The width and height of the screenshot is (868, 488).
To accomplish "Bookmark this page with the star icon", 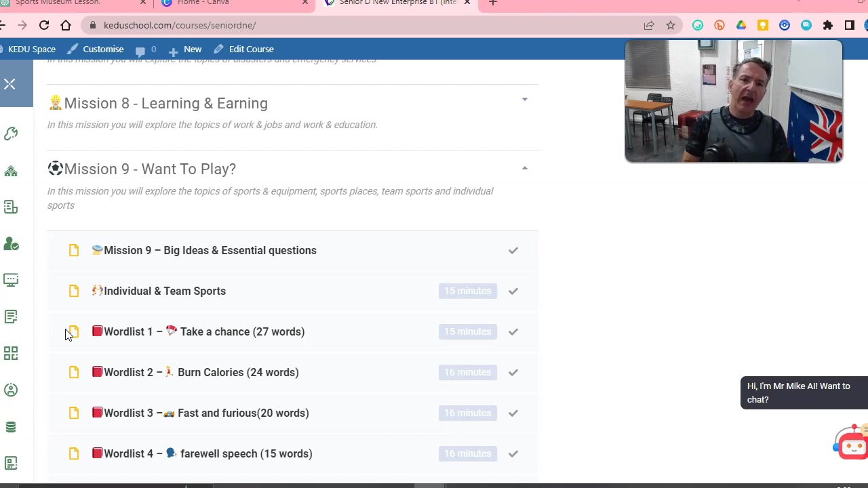I will tap(671, 25).
